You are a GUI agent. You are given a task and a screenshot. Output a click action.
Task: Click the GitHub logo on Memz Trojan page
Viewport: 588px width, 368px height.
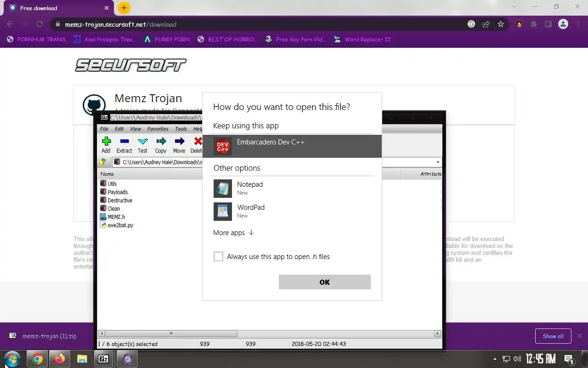pos(94,105)
